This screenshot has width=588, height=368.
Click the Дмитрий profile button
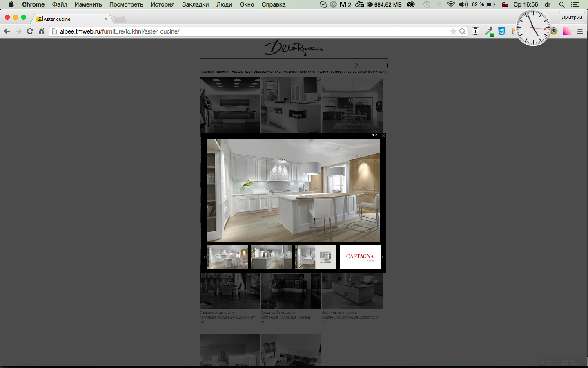point(572,17)
